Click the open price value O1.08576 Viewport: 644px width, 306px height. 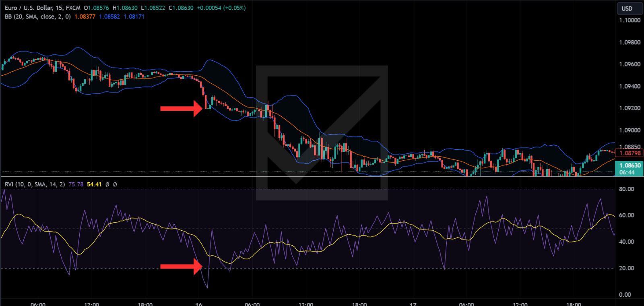point(96,8)
